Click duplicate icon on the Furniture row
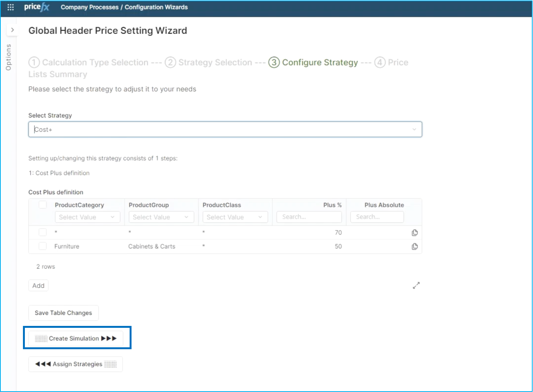Viewport: 533px width, 392px height. click(x=414, y=246)
